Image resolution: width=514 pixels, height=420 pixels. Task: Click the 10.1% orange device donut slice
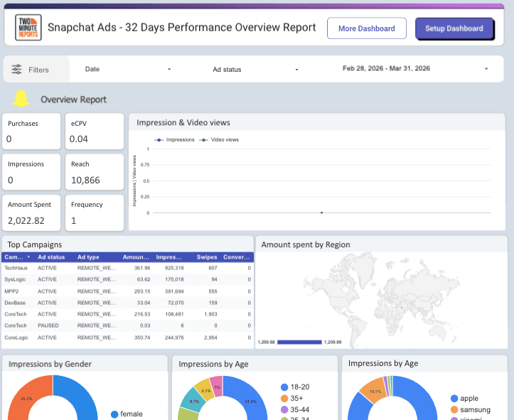(x=375, y=391)
